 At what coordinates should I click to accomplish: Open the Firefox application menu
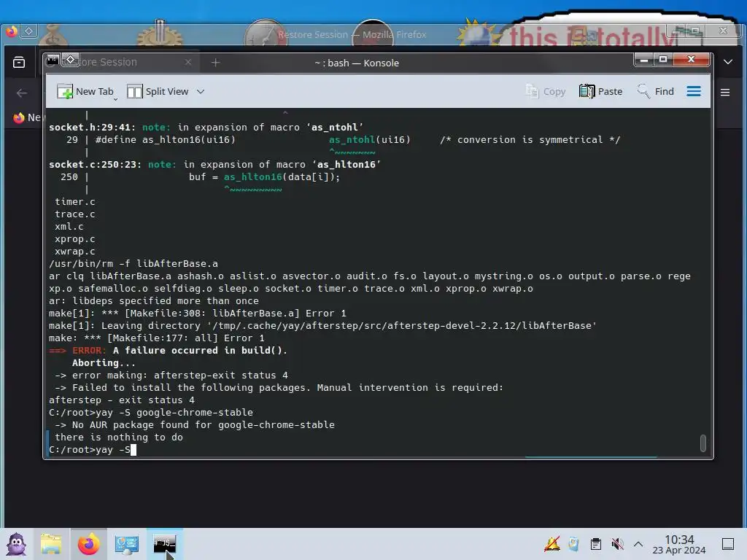(x=725, y=93)
